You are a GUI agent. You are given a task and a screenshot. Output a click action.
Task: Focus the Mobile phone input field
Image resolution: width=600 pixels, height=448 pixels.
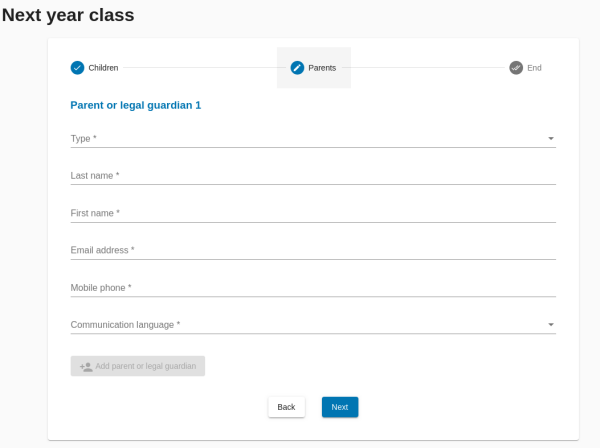click(313, 288)
